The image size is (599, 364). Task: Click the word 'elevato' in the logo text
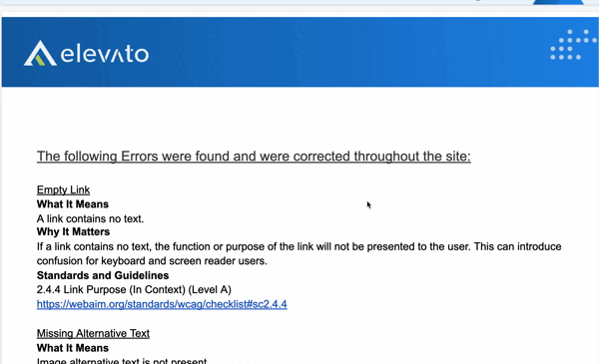pyautogui.click(x=105, y=54)
